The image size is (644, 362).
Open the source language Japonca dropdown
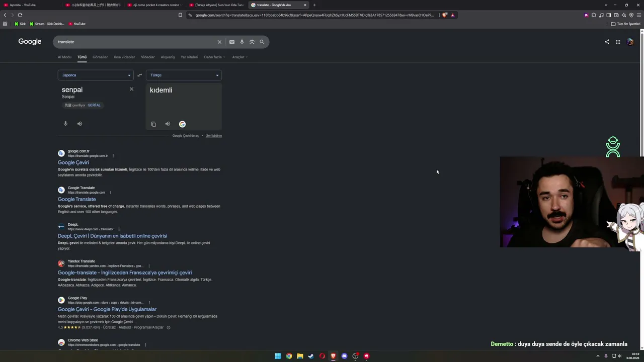tap(96, 75)
